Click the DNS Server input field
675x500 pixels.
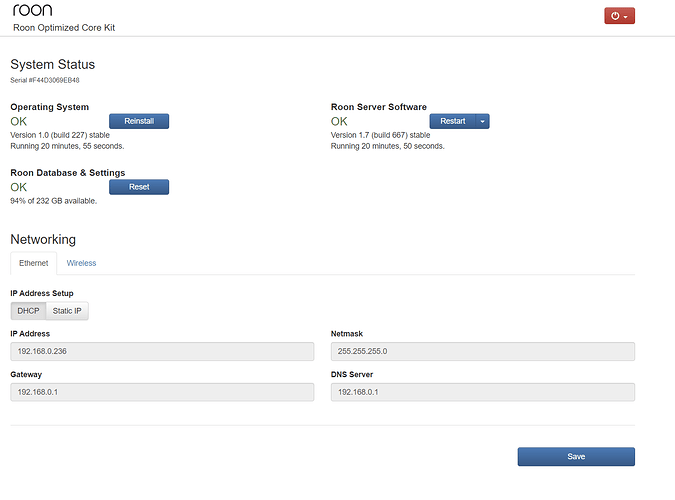tap(483, 392)
